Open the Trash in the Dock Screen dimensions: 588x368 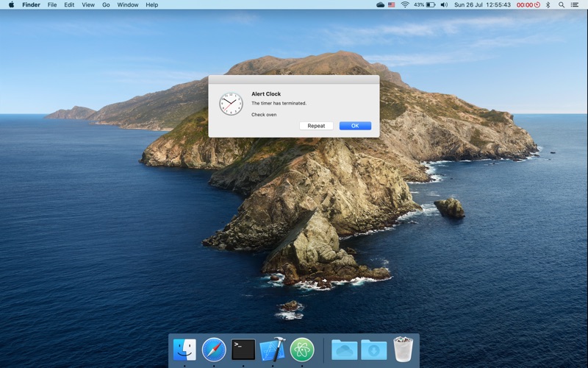(403, 349)
